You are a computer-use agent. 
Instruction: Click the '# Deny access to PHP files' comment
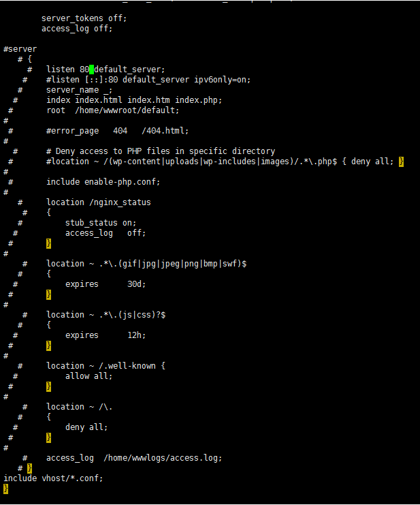[161, 151]
